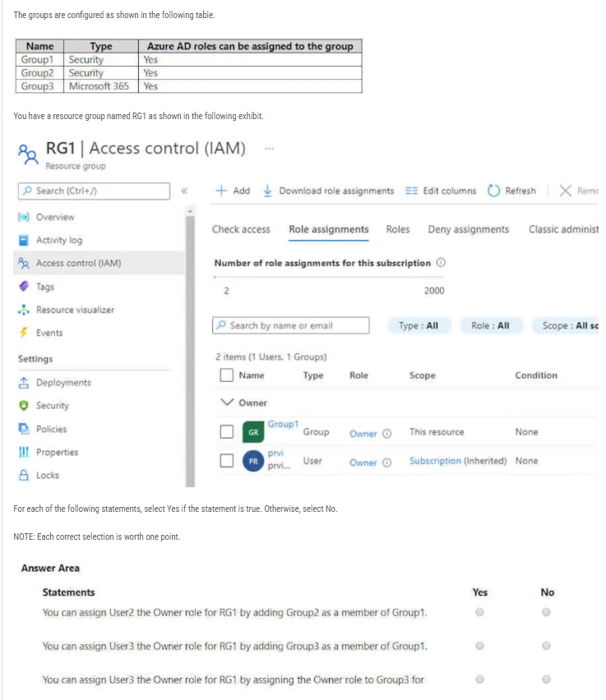Select No for the User2 Group2 statement
This screenshot has width=606, height=700.
tap(546, 612)
